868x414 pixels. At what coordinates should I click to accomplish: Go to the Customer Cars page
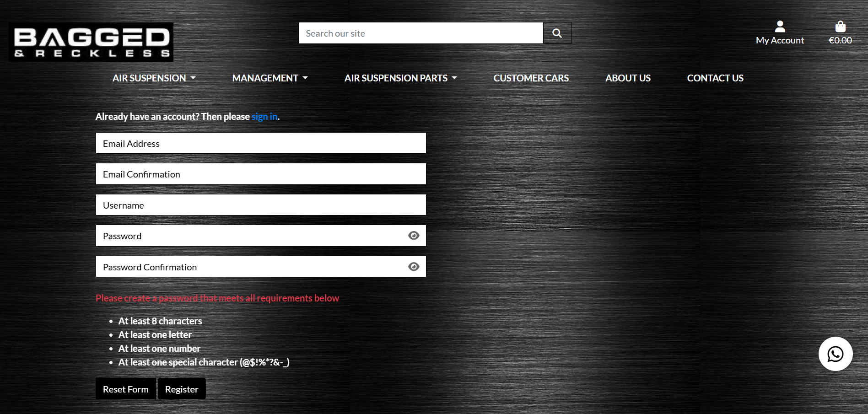(531, 78)
